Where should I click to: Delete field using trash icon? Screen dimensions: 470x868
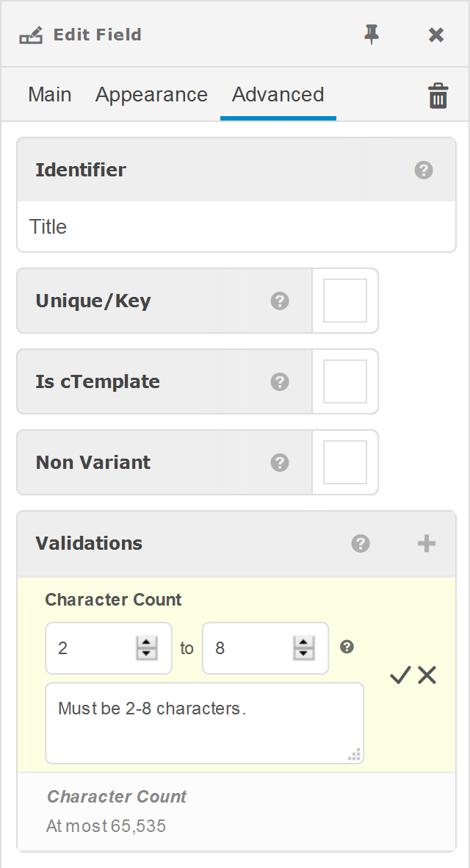click(438, 96)
